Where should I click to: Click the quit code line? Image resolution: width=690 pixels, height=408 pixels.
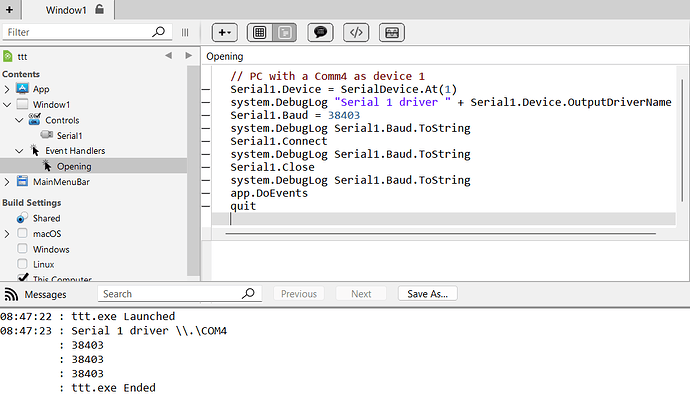pyautogui.click(x=243, y=206)
